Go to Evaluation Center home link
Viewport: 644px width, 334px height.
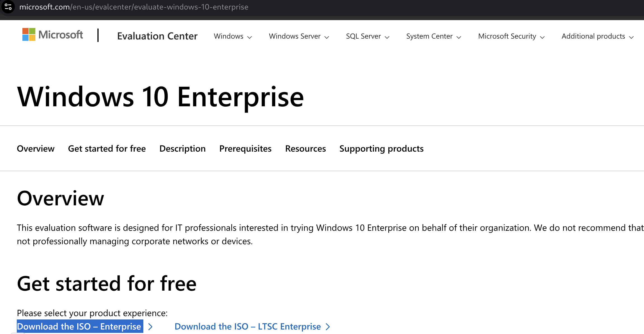click(157, 36)
